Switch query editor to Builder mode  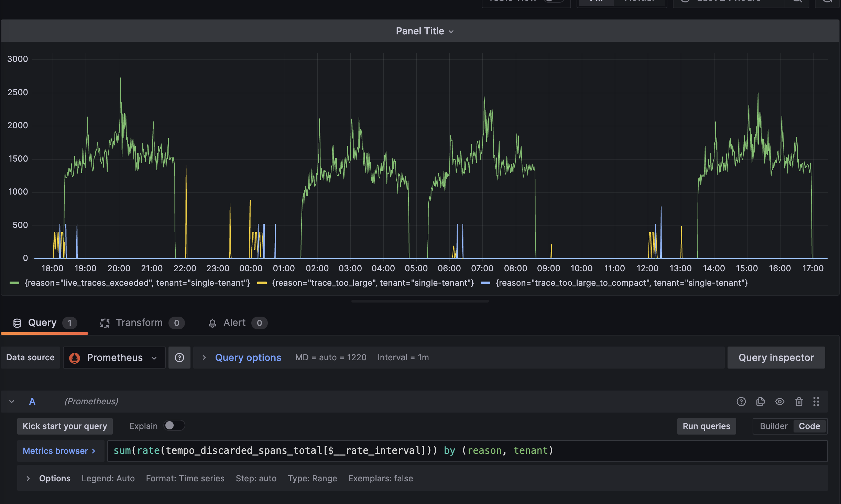[773, 426]
